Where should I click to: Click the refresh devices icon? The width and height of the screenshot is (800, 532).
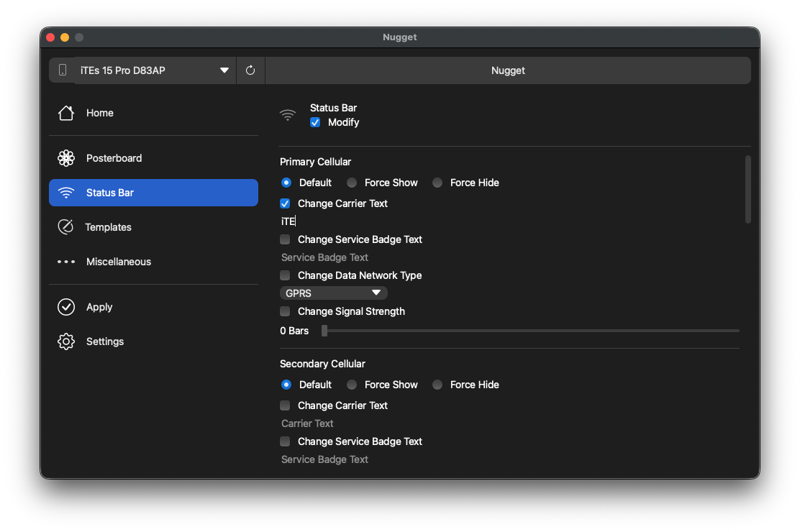250,70
